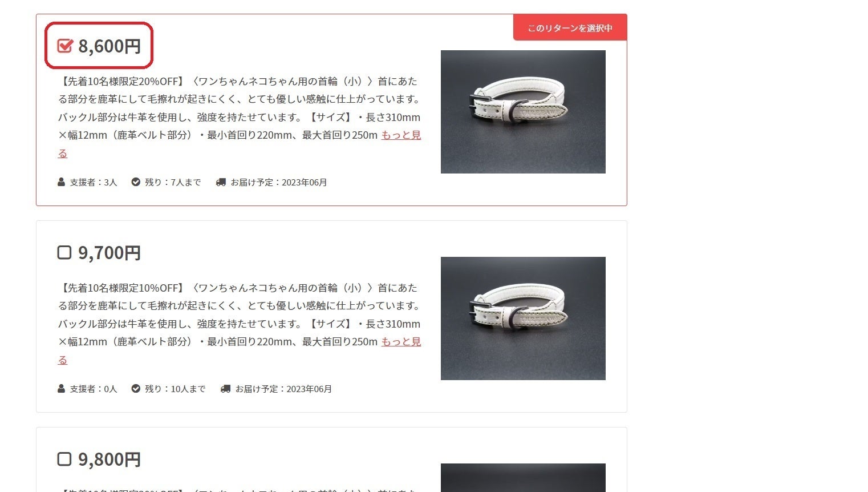The height and width of the screenshot is (492, 868).
Task: Click the 9,800円 price heading
Action: click(x=109, y=459)
